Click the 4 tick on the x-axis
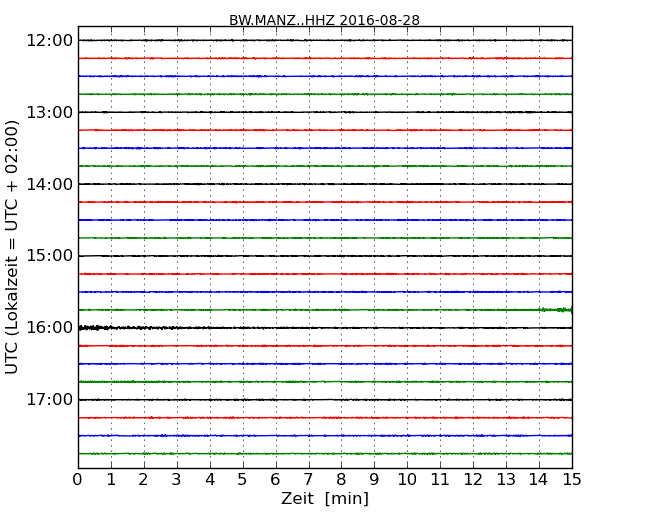 point(210,480)
